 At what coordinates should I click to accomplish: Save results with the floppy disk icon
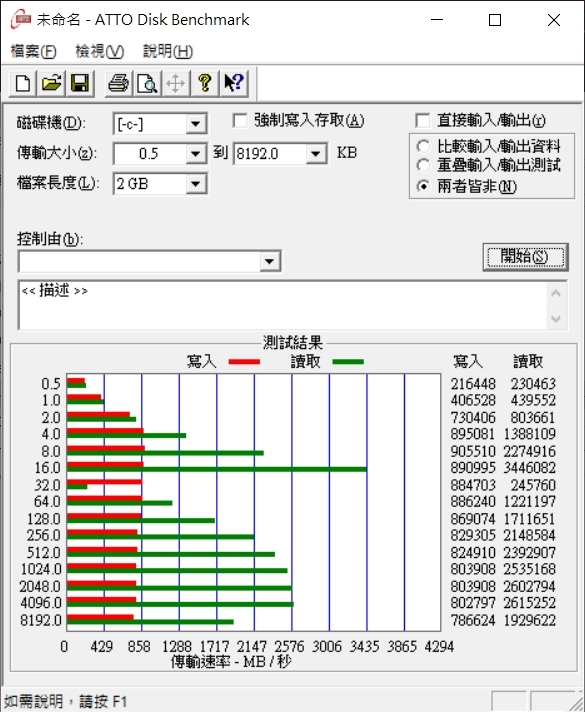coord(80,84)
